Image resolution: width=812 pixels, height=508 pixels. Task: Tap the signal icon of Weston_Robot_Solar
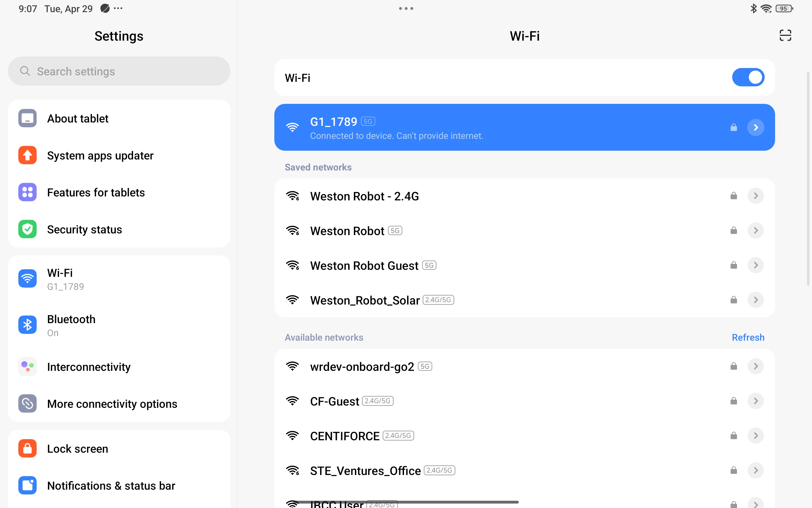293,300
